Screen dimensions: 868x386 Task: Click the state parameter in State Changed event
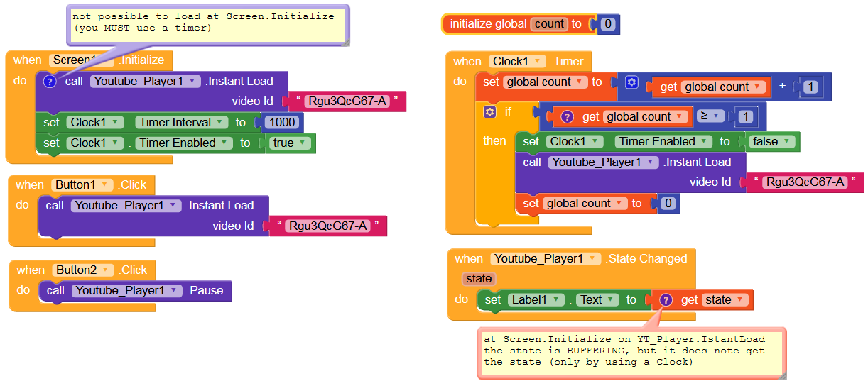pyautogui.click(x=479, y=279)
